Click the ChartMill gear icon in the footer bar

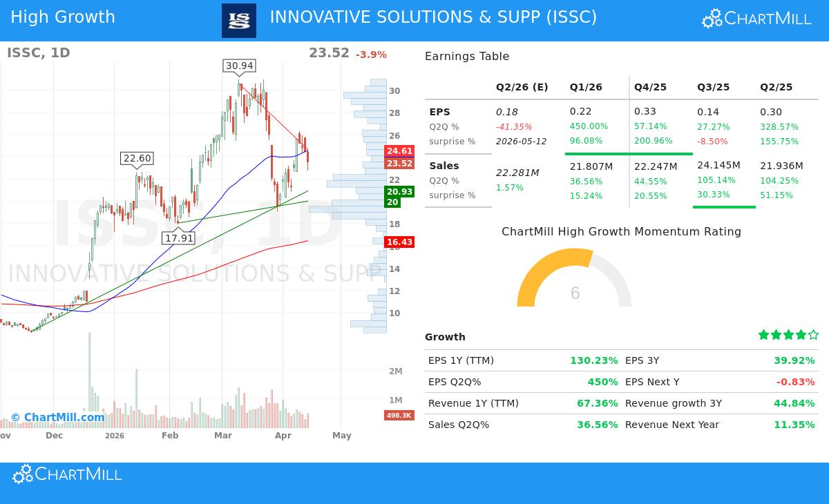23,474
